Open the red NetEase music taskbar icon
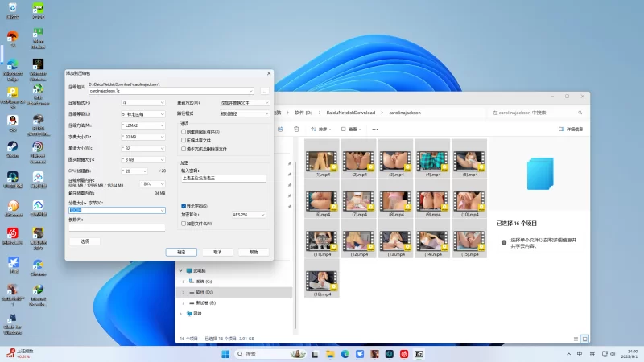Image resolution: width=644 pixels, height=362 pixels. [x=404, y=354]
